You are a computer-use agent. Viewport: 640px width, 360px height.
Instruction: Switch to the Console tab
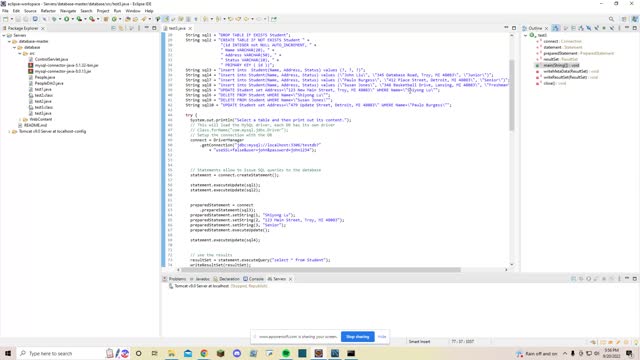point(253,279)
